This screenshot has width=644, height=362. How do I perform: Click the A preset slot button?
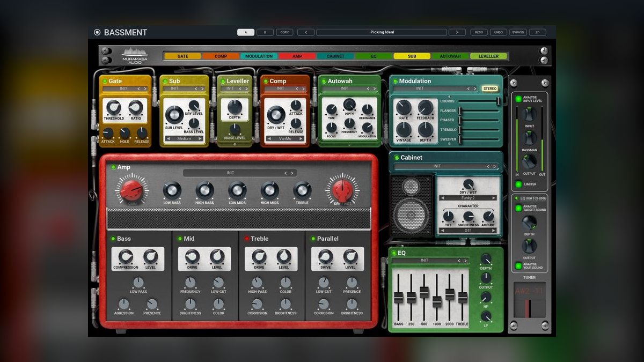click(246, 32)
